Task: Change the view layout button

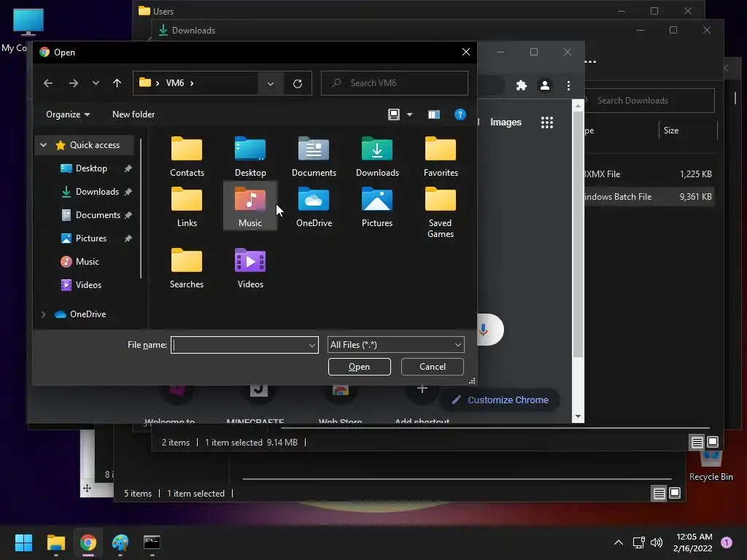Action: (394, 114)
